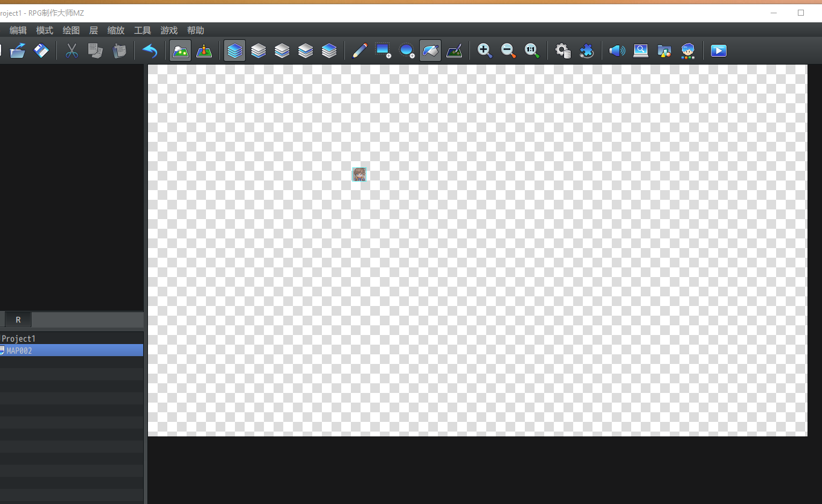Open the 编辑 menu

click(18, 30)
